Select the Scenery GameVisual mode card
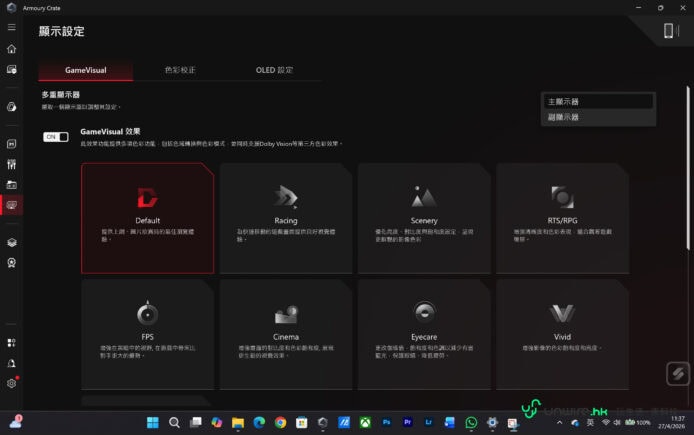This screenshot has width=694, height=435. [424, 218]
